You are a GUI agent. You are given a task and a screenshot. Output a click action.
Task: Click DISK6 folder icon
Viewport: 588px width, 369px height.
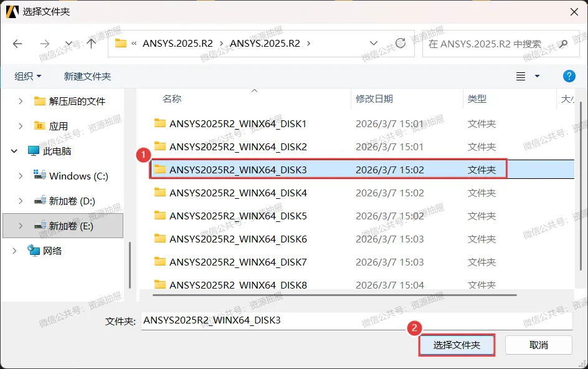159,238
